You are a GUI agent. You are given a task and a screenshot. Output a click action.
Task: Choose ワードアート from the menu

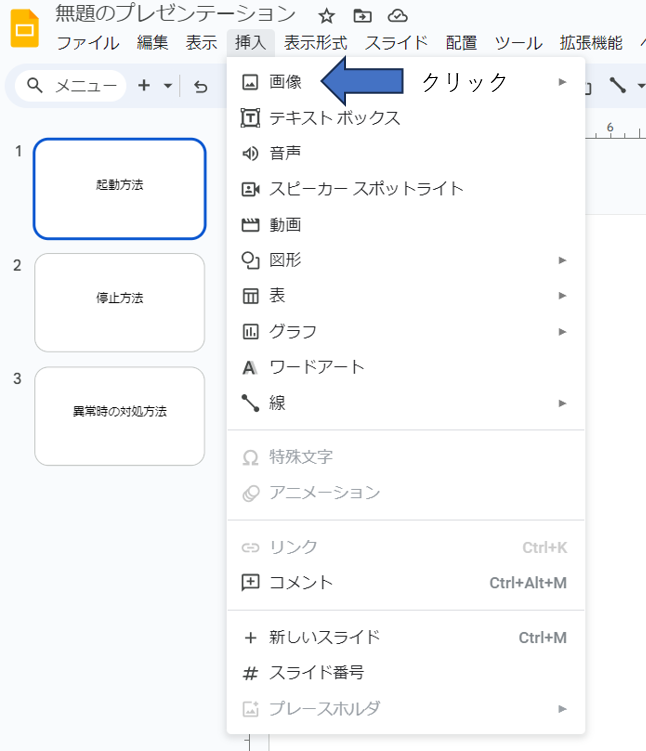(317, 367)
